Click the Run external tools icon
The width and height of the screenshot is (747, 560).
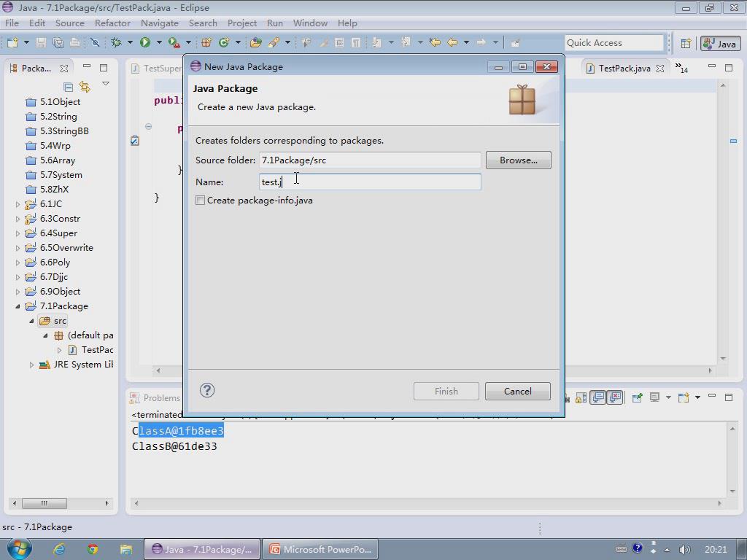pyautogui.click(x=174, y=43)
